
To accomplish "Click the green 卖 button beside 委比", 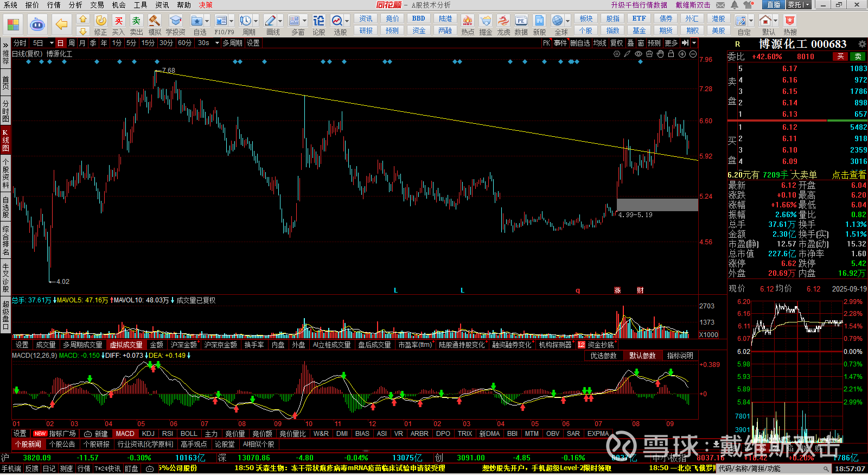I will click(x=858, y=56).
